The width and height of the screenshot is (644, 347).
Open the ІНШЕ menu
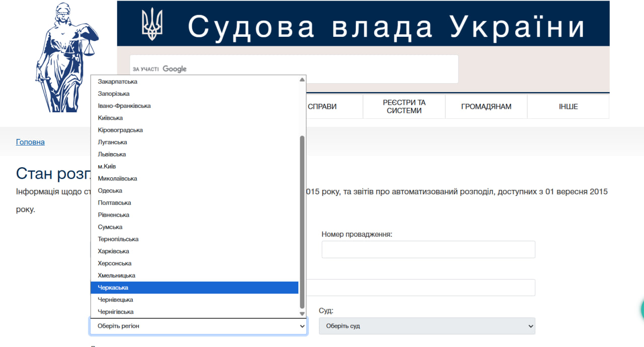click(568, 106)
